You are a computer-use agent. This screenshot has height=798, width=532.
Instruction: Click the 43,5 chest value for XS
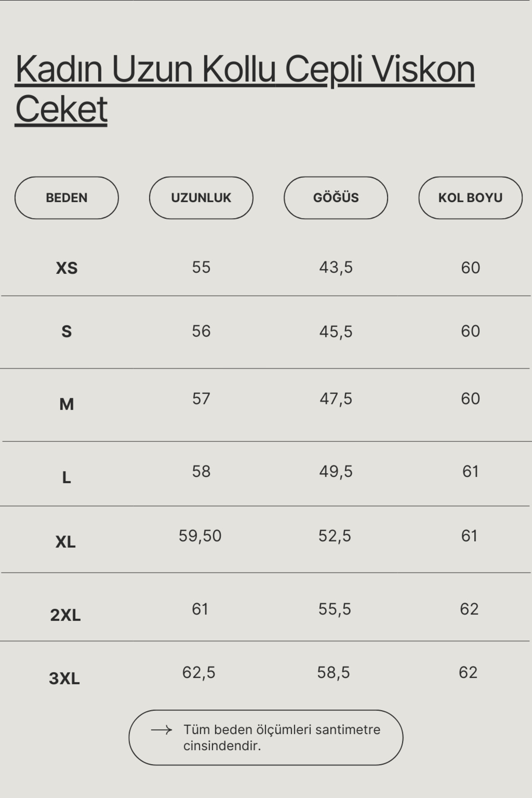coord(336,267)
